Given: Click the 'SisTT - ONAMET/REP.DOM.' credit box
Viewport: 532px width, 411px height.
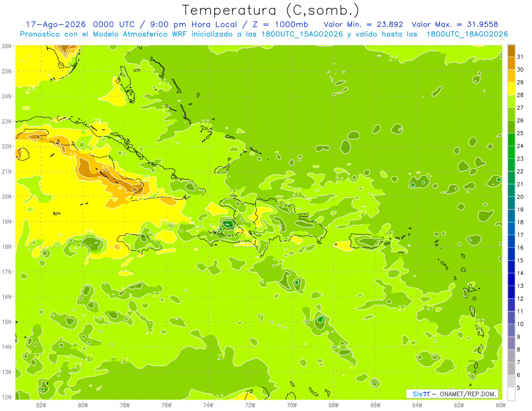Looking at the screenshot, I should click(x=452, y=394).
